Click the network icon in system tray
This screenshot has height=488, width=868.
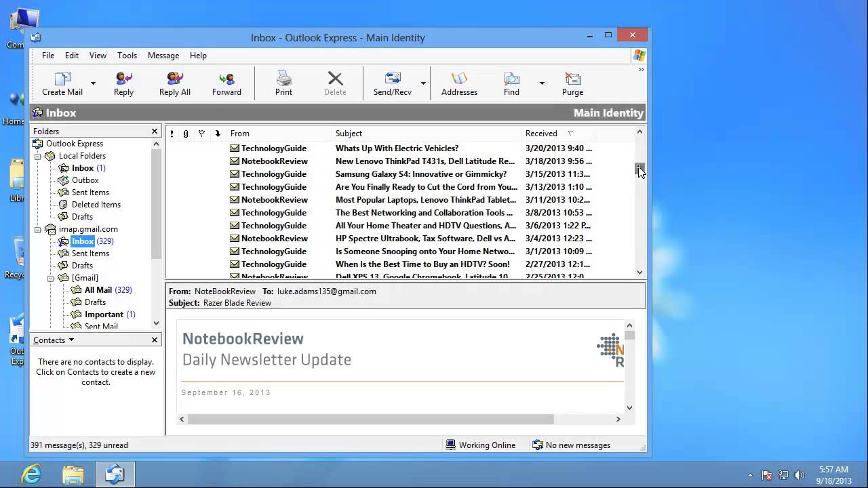[783, 475]
